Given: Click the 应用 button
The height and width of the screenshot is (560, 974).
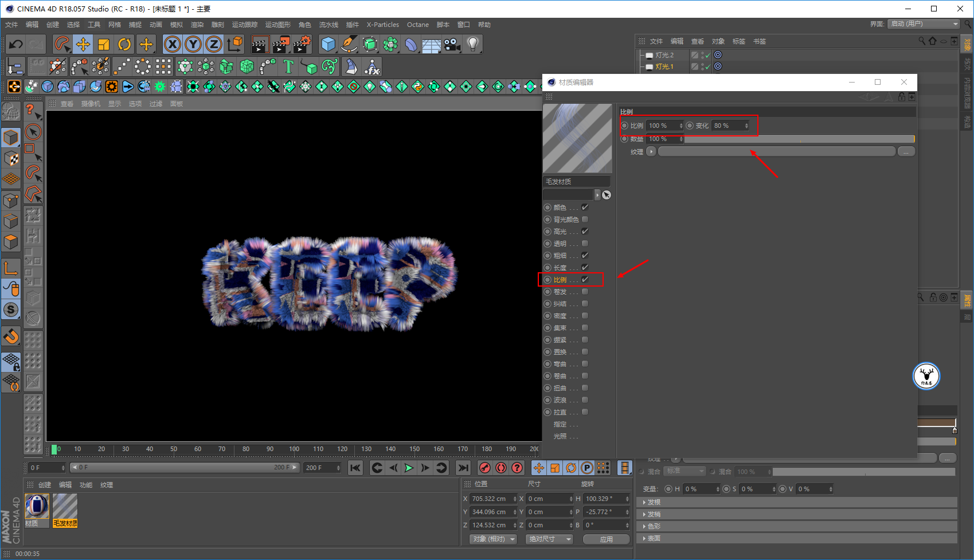Looking at the screenshot, I should 606,539.
